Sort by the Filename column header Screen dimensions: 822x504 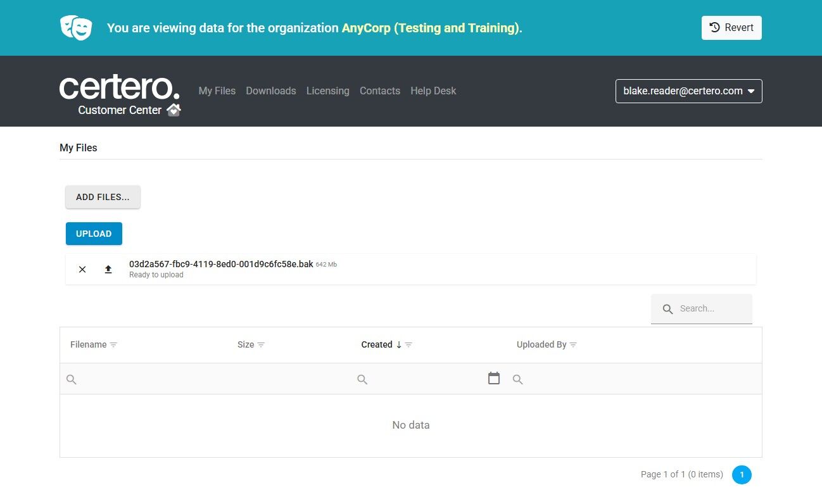point(89,345)
